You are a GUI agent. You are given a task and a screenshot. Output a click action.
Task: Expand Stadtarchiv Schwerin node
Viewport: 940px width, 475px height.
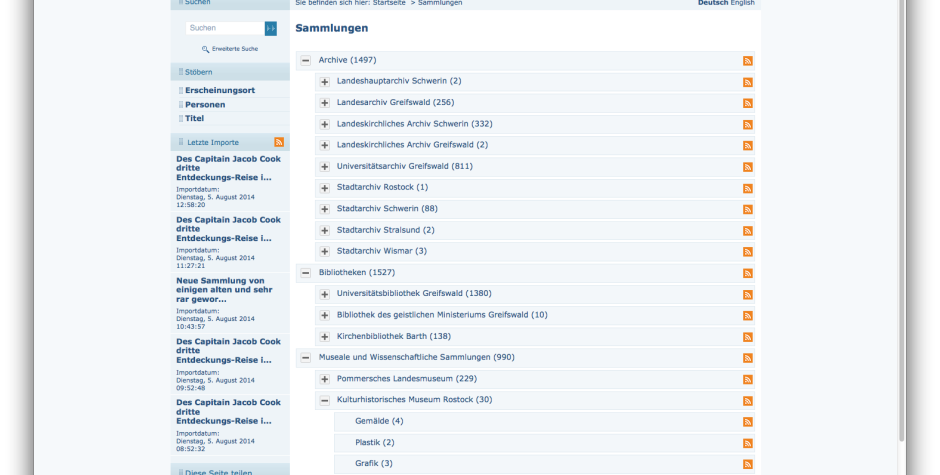pyautogui.click(x=324, y=209)
